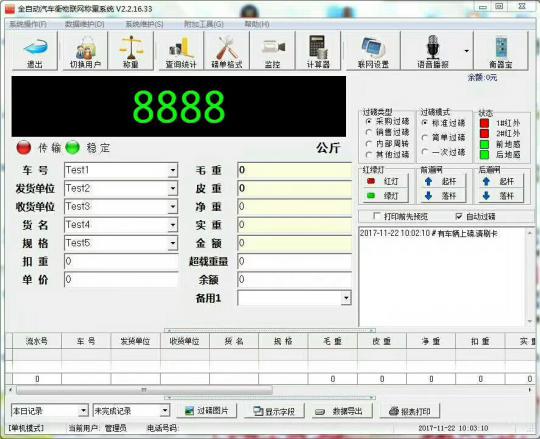This screenshot has width=540, height=439.
Task: Click the 退出 exit toolbar icon
Action: tap(35, 51)
